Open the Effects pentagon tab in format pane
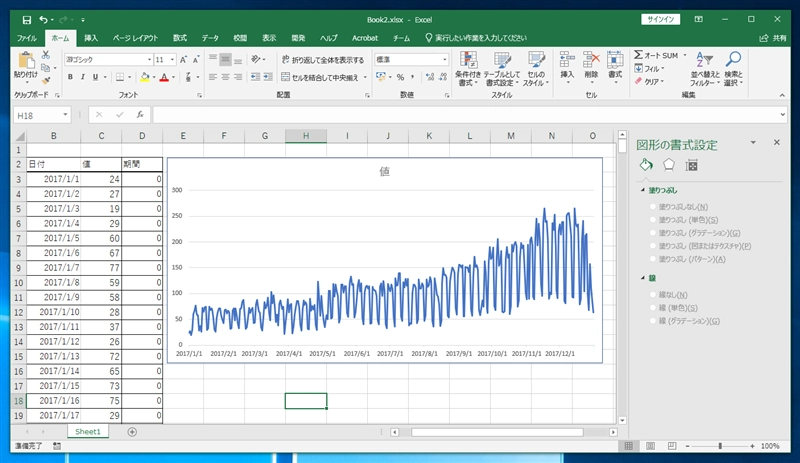Viewport: 800px width, 463px height. (669, 165)
